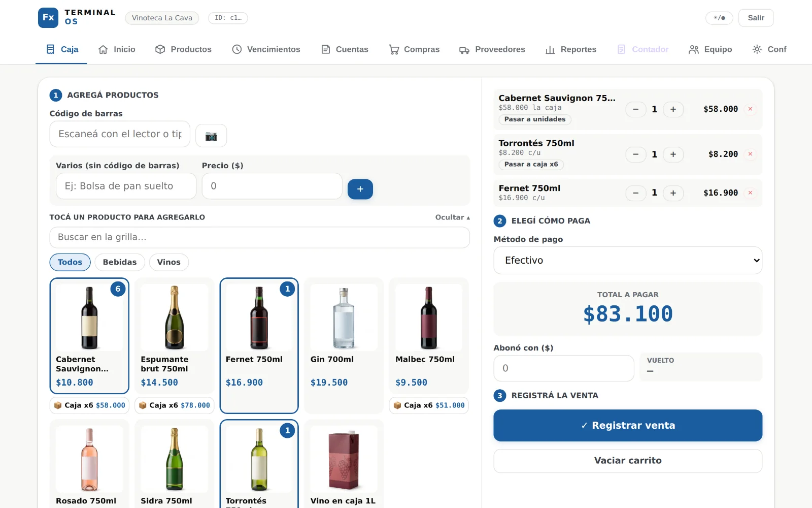812x508 pixels.
Task: Add Malbec 750ml product
Action: (429, 336)
